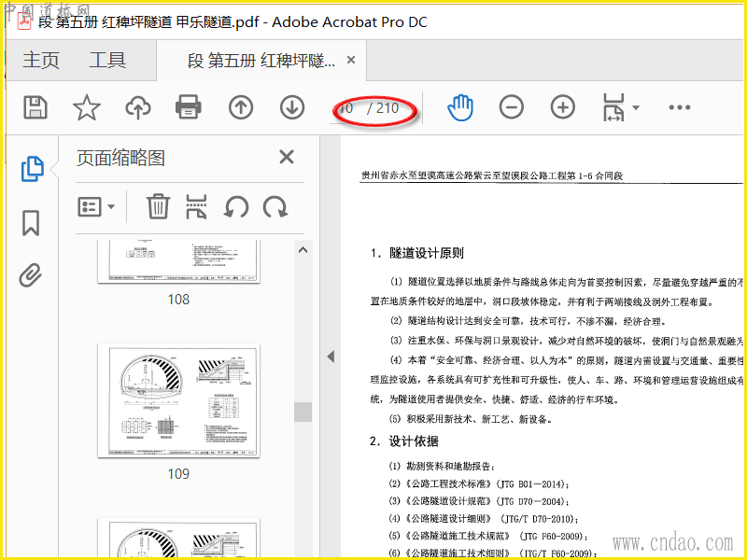Click the fit page width icon
This screenshot has height=560, width=747.
(x=613, y=107)
